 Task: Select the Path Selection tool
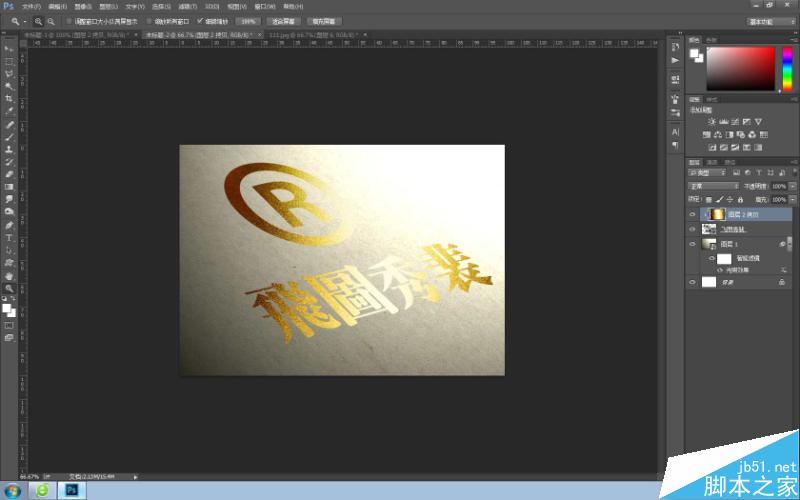click(x=9, y=250)
